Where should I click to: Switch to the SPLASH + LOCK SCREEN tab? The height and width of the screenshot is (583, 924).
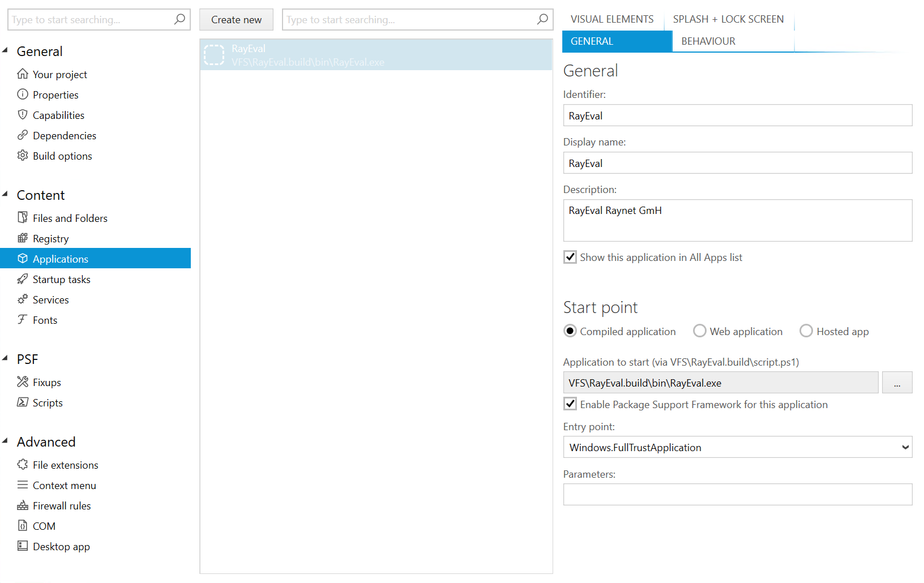[729, 19]
